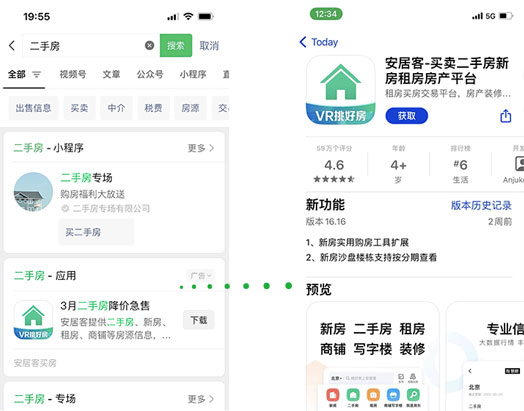Tap the back arrow beside the search field
Viewport: 524px width, 411px height.
coord(12,45)
